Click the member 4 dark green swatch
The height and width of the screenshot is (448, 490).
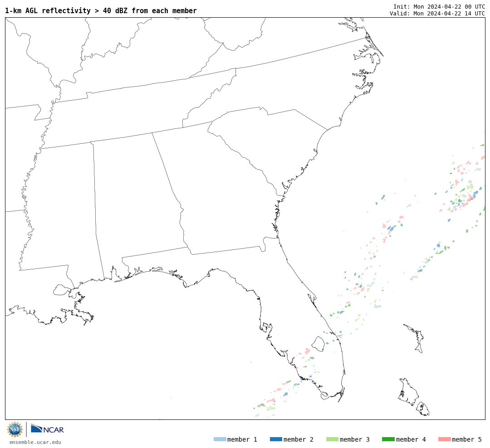click(x=388, y=439)
